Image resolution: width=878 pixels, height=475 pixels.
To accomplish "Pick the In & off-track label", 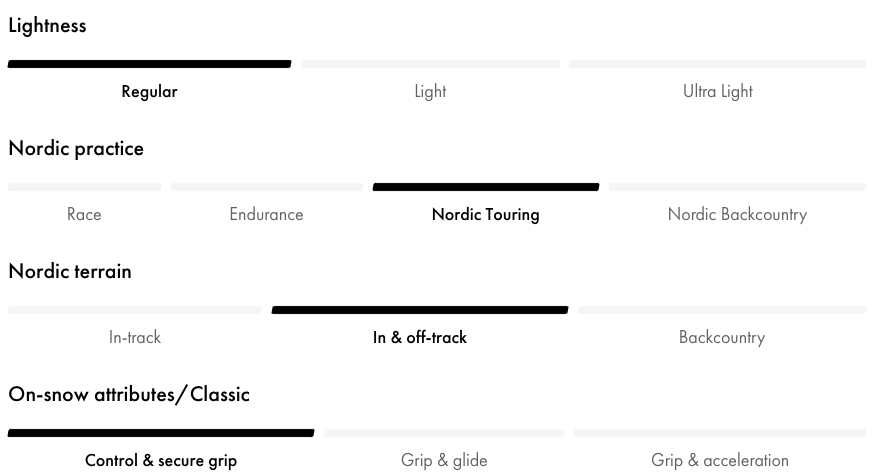I will [420, 337].
